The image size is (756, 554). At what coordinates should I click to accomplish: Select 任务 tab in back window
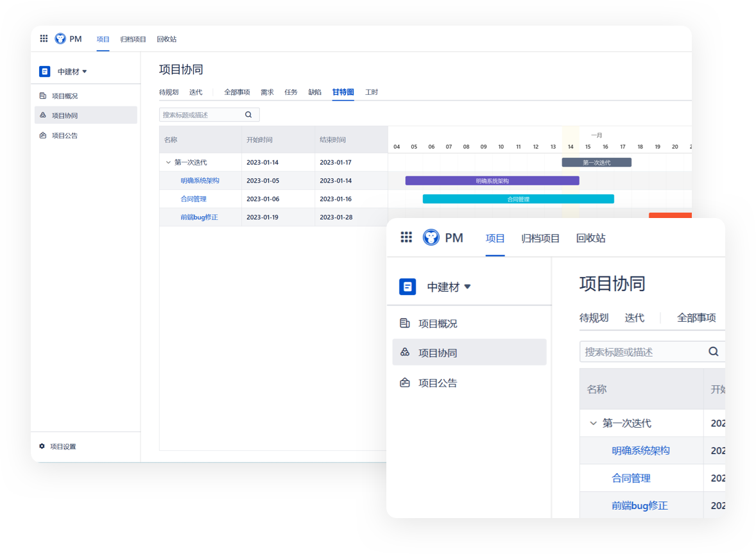[x=291, y=92]
